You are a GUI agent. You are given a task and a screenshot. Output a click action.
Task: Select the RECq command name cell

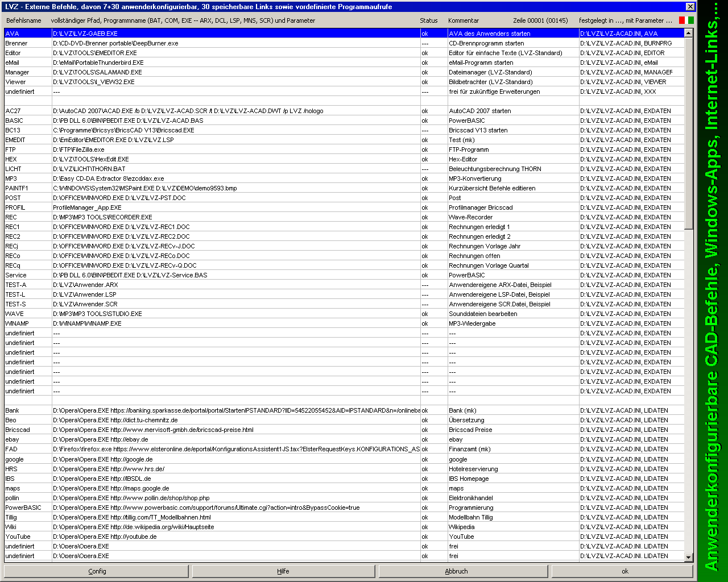[28, 265]
